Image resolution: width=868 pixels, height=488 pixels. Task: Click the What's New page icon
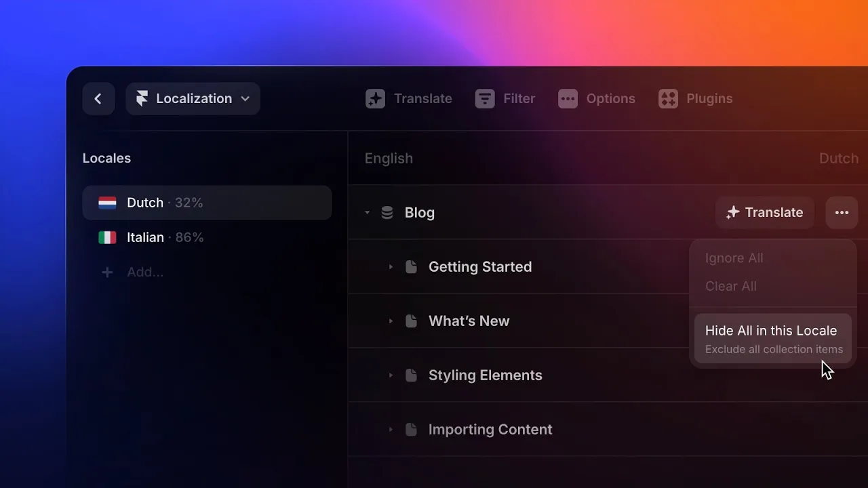point(411,321)
